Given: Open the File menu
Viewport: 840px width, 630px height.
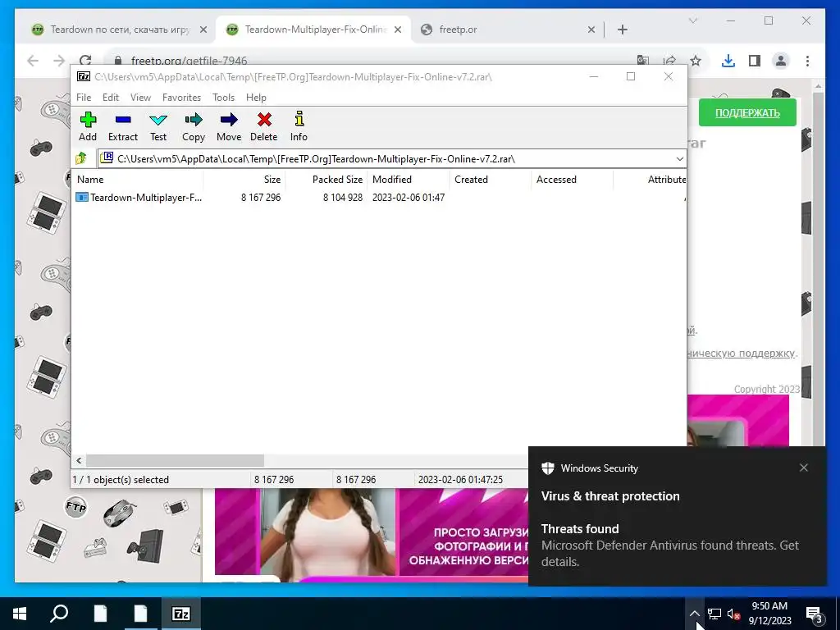Looking at the screenshot, I should [84, 98].
